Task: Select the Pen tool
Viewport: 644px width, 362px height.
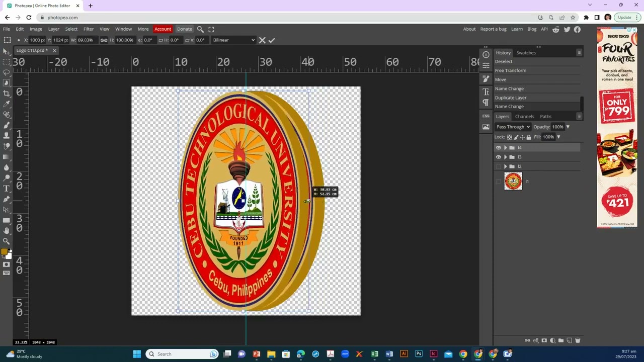Action: [6, 199]
